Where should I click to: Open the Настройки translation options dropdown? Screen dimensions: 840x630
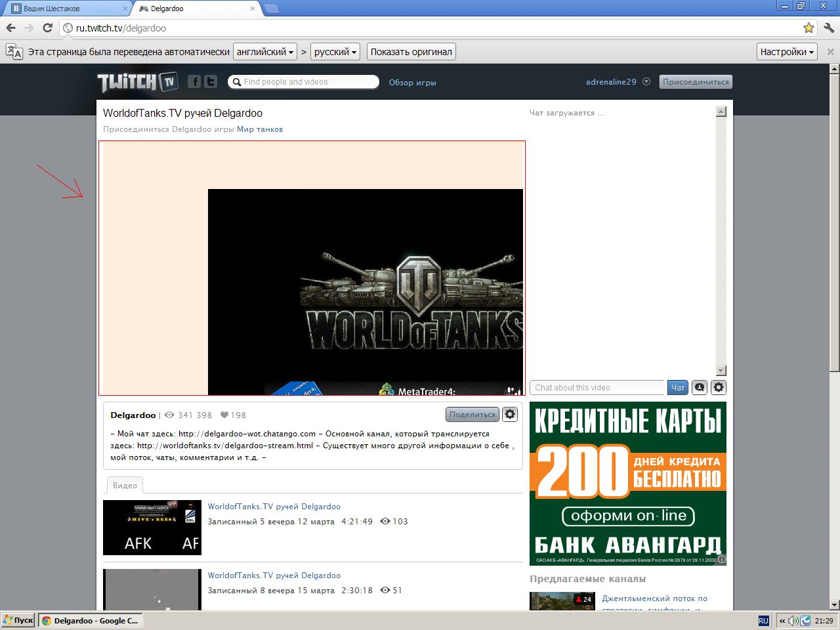point(787,52)
